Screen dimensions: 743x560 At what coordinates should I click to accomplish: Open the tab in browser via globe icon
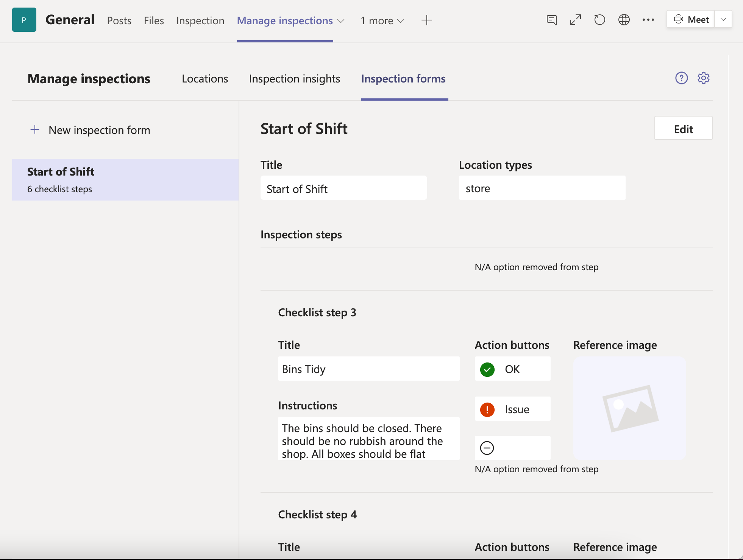coord(624,20)
